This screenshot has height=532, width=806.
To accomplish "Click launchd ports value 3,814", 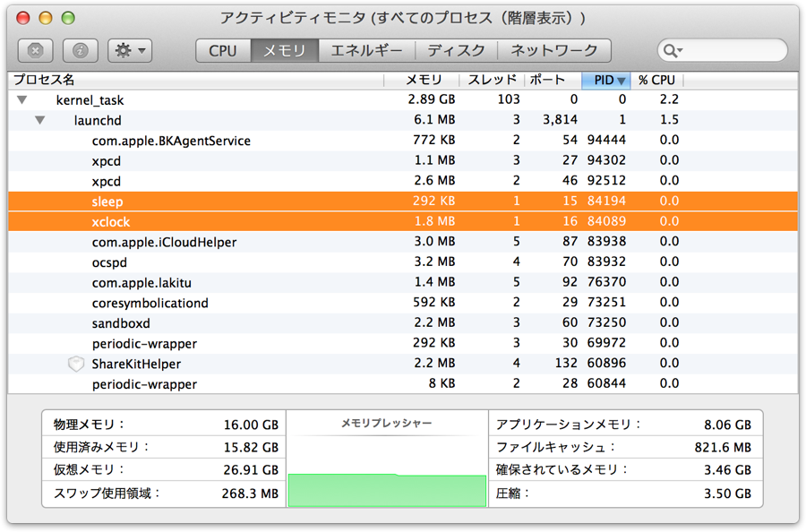I will click(x=561, y=120).
